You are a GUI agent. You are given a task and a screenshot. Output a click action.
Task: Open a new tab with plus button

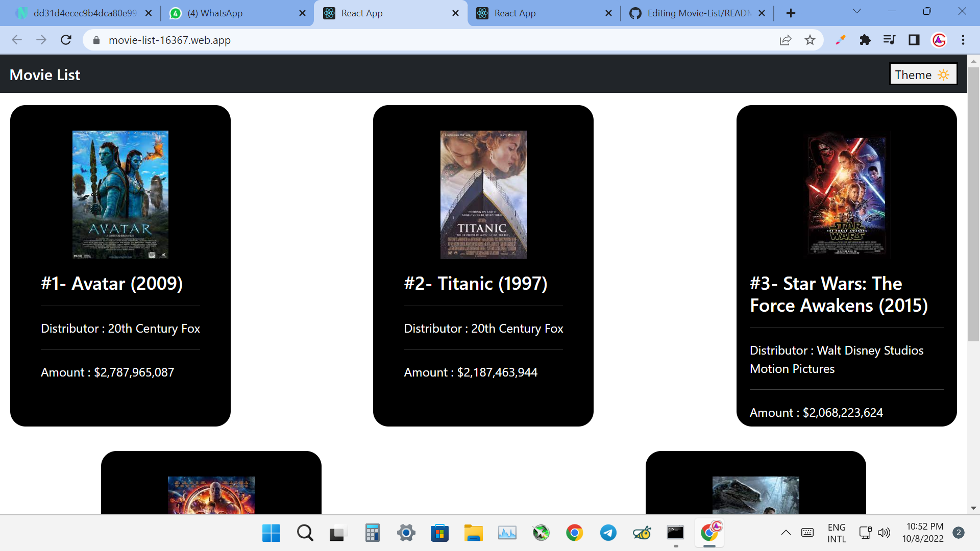click(x=791, y=13)
